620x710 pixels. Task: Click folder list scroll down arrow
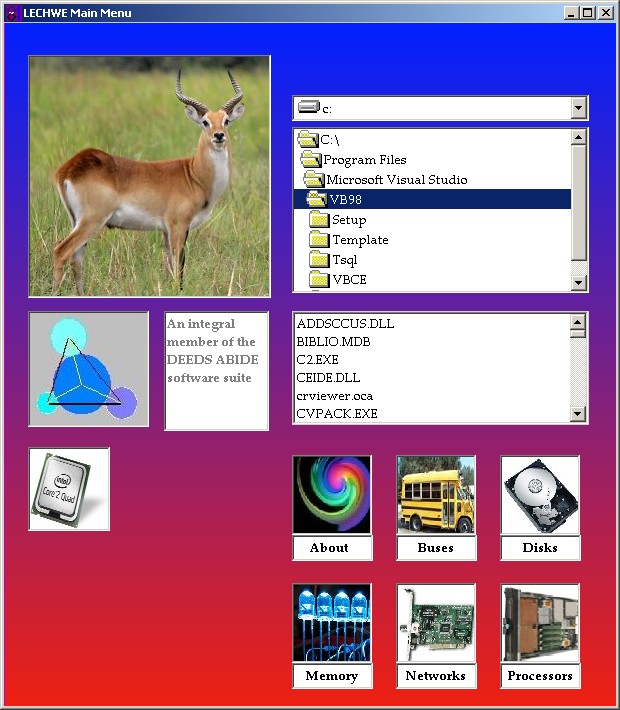[x=578, y=283]
